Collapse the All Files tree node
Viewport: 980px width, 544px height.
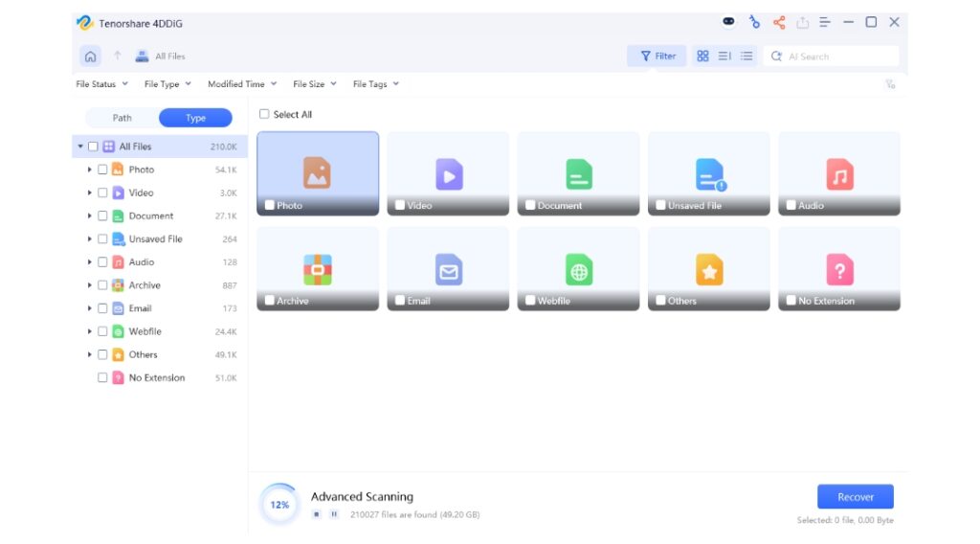pos(80,147)
